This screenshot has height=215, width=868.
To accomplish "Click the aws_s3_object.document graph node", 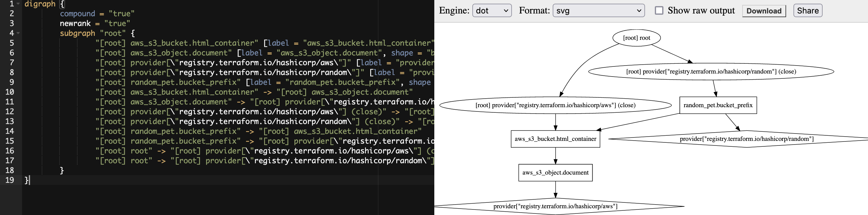I will (x=555, y=173).
